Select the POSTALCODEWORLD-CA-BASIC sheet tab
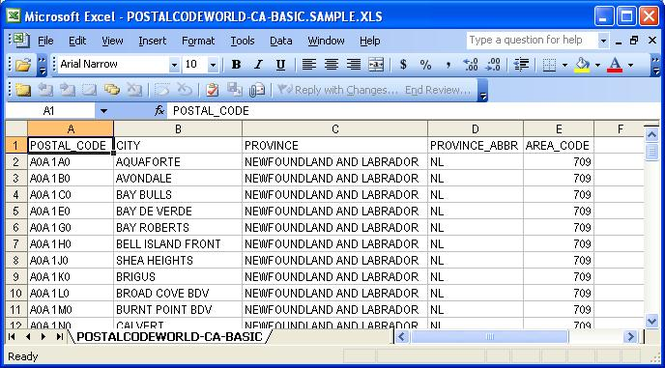 pos(170,337)
